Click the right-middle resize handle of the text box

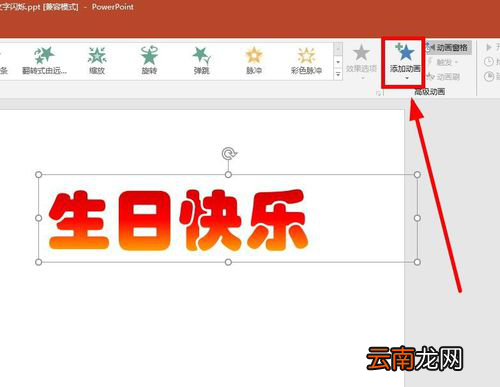point(417,218)
